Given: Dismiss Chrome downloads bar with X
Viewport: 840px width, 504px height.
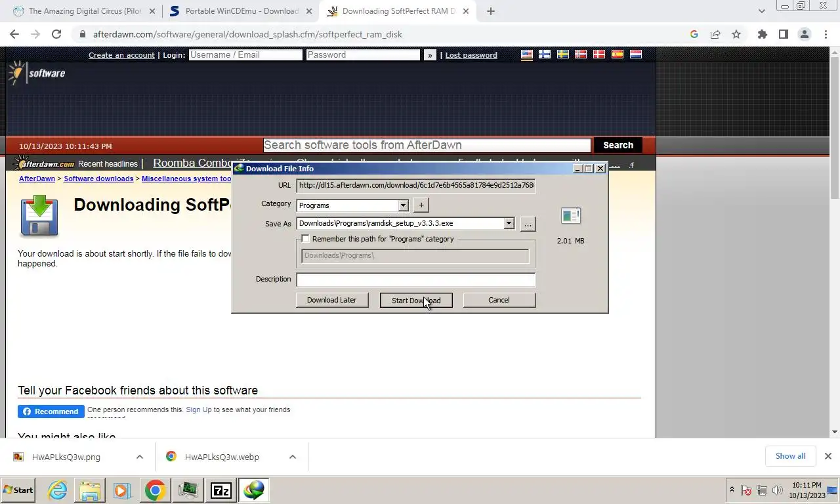Looking at the screenshot, I should click(x=828, y=456).
